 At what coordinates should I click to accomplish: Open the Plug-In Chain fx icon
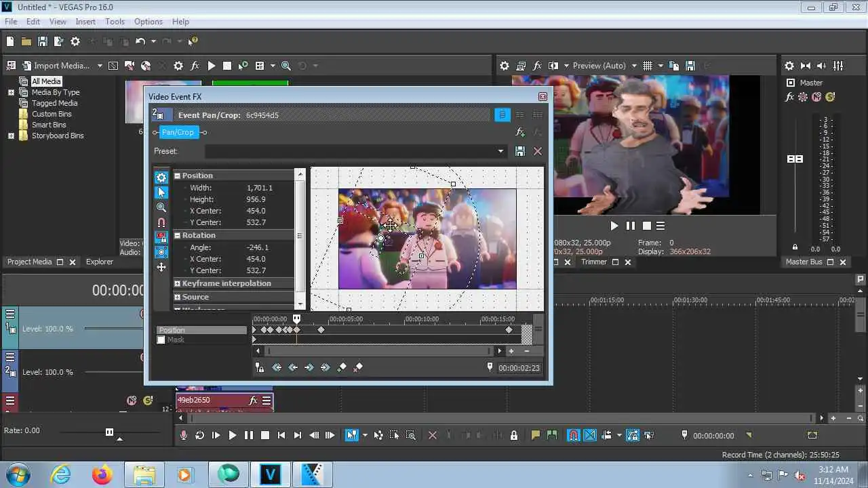point(521,132)
